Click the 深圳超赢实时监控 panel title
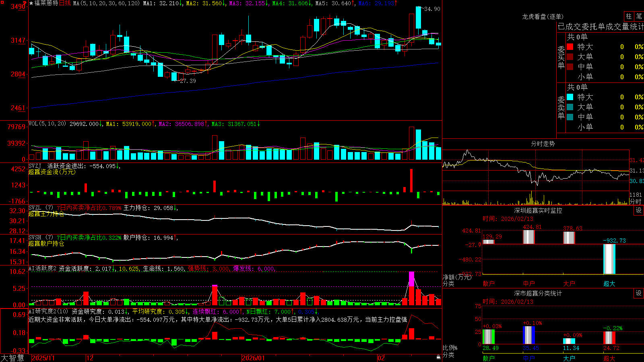Screen dimensions: 644x362 [538, 210]
